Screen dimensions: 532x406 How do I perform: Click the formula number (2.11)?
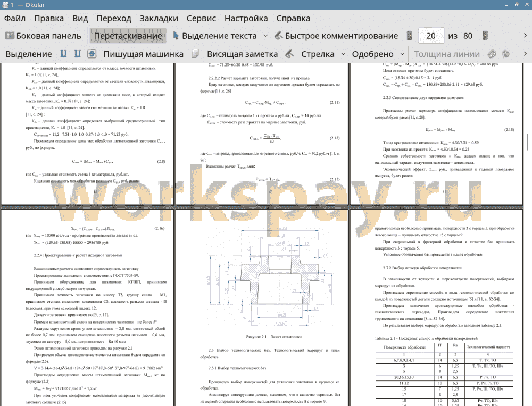(335, 102)
